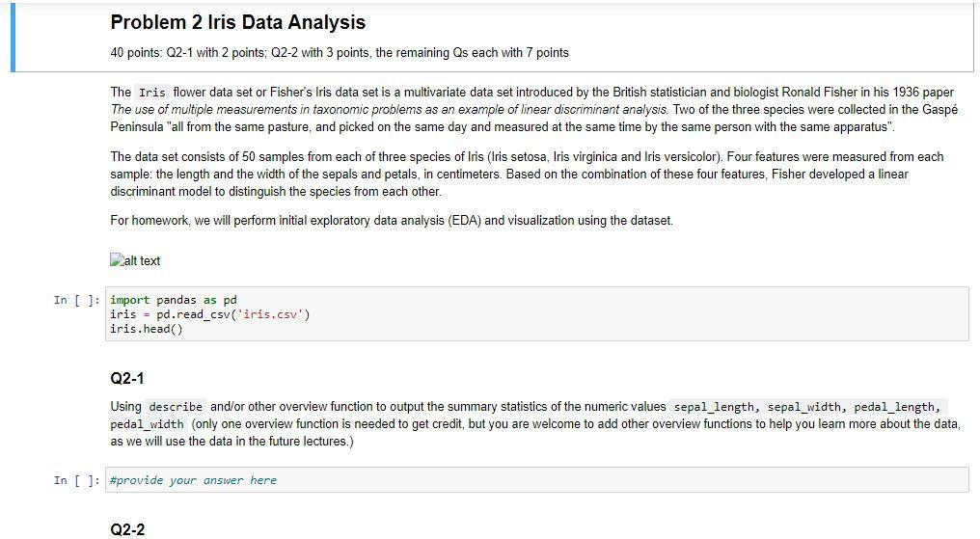Click the "sepal_length, sepal_width, pedal_length," inline code

[x=809, y=407]
